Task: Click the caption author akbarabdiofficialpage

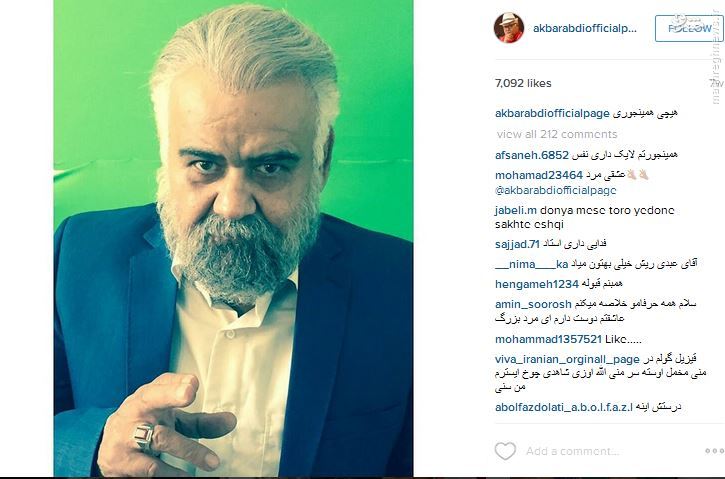Action: tap(552, 113)
